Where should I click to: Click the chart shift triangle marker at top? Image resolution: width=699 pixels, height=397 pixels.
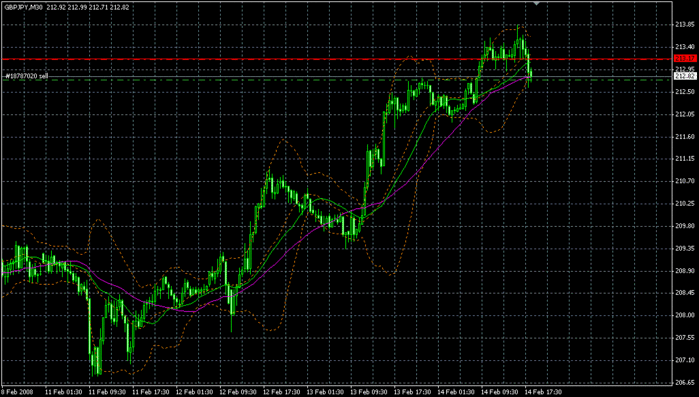tap(536, 4)
